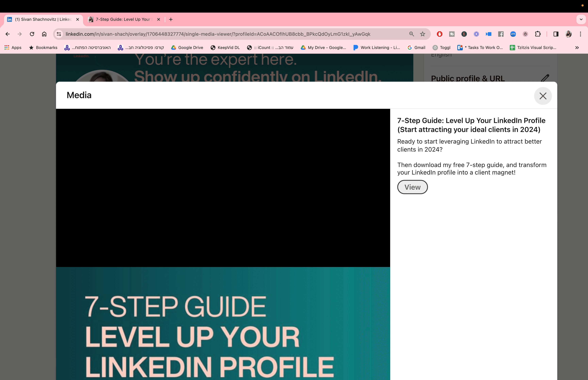This screenshot has height=380, width=588.
Task: Open the Work Listening bookmark
Action: click(x=377, y=47)
